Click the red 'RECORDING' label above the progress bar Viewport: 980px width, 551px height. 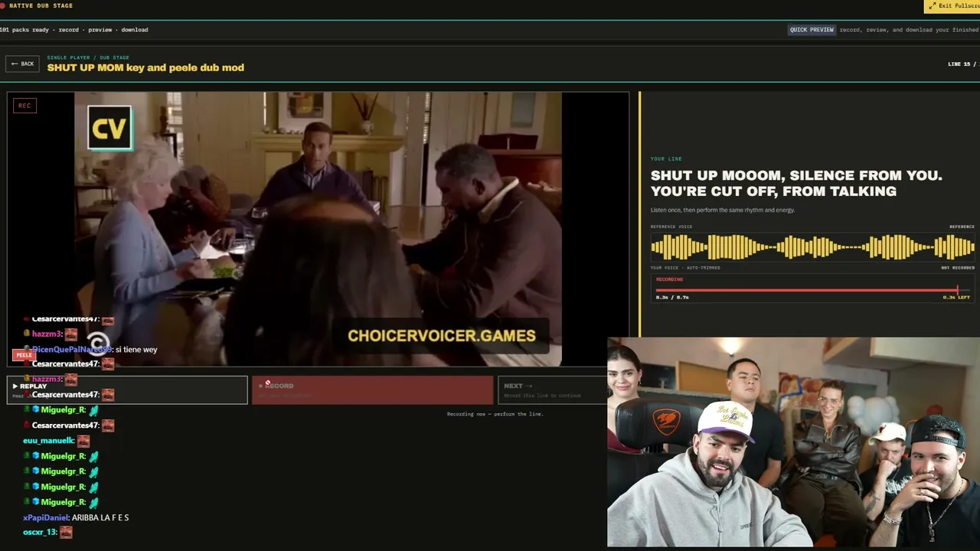tap(669, 279)
